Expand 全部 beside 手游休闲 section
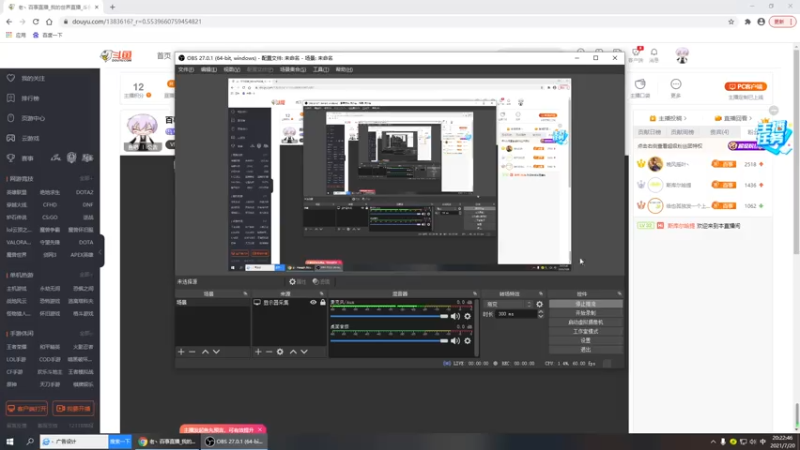This screenshot has width=800, height=450. [86, 334]
